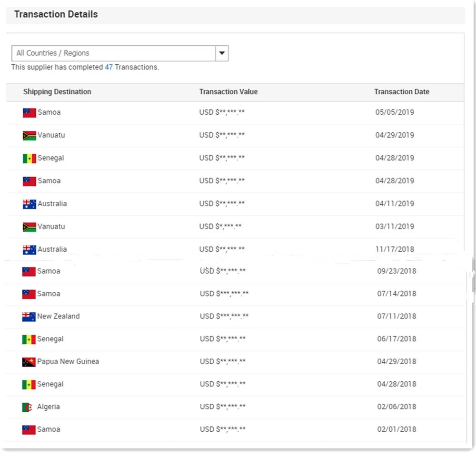Sort by Shipping Destination column header
The width and height of the screenshot is (476, 476).
coord(57,92)
